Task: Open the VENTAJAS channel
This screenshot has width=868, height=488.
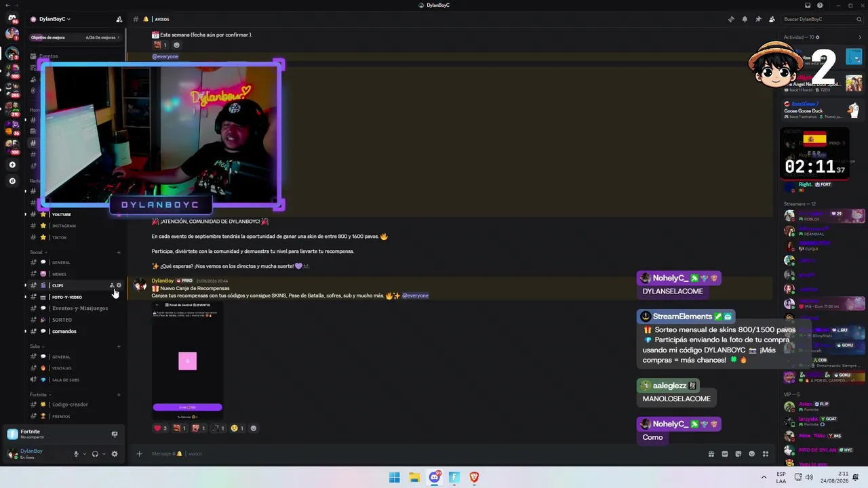Action: (x=75, y=368)
